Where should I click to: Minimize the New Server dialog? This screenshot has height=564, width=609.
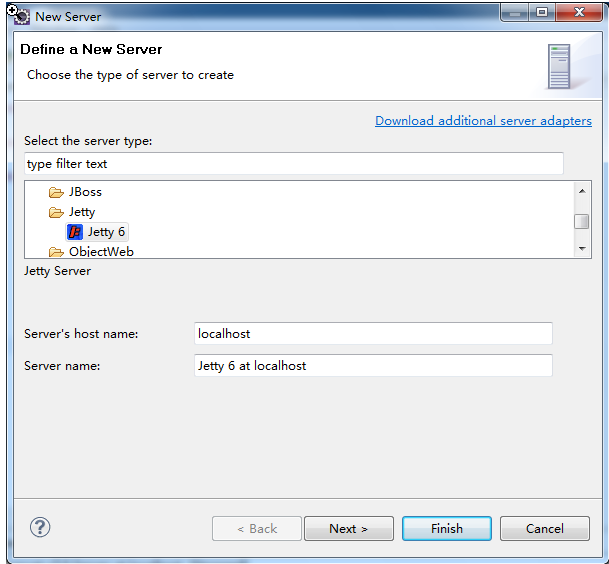[x=515, y=12]
